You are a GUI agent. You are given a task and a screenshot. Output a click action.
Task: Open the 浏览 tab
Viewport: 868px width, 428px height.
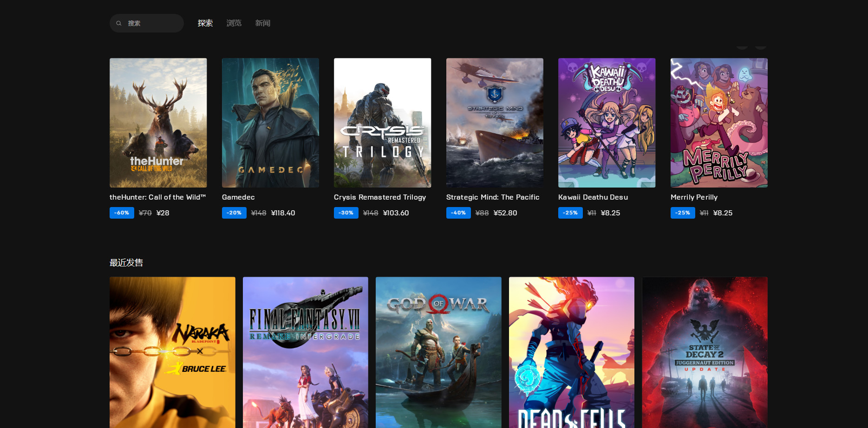[x=234, y=23]
